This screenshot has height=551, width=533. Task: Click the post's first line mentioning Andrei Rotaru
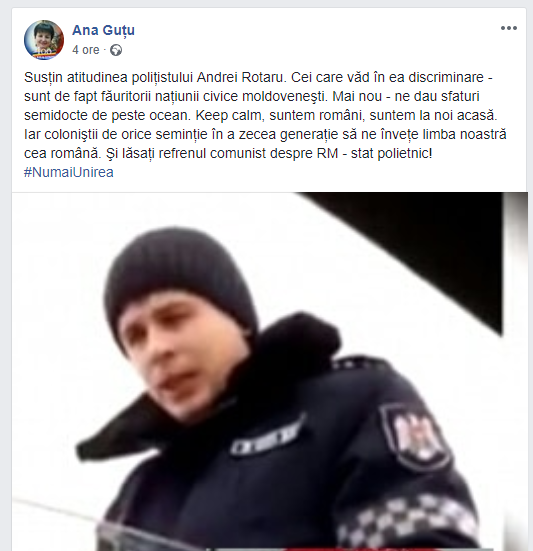tap(258, 77)
